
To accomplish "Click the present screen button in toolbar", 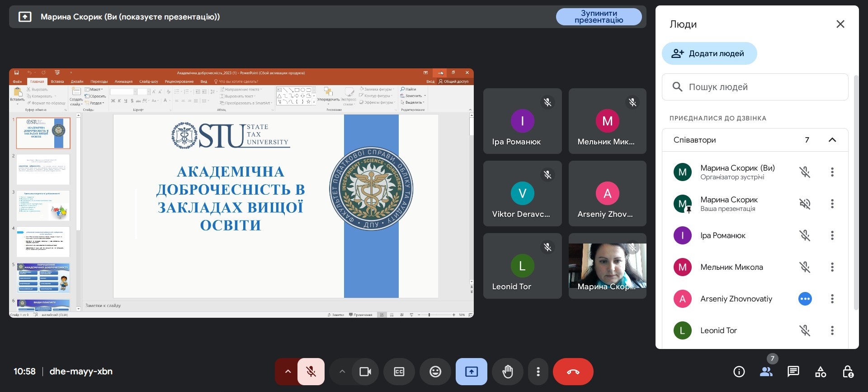I will (x=472, y=372).
